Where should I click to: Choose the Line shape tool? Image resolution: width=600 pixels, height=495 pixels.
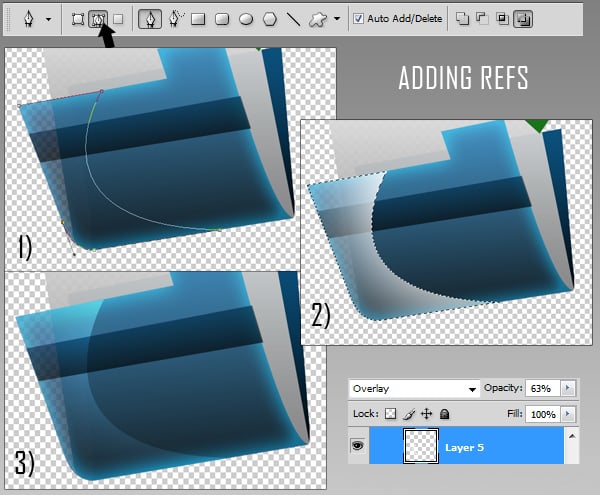(x=293, y=18)
